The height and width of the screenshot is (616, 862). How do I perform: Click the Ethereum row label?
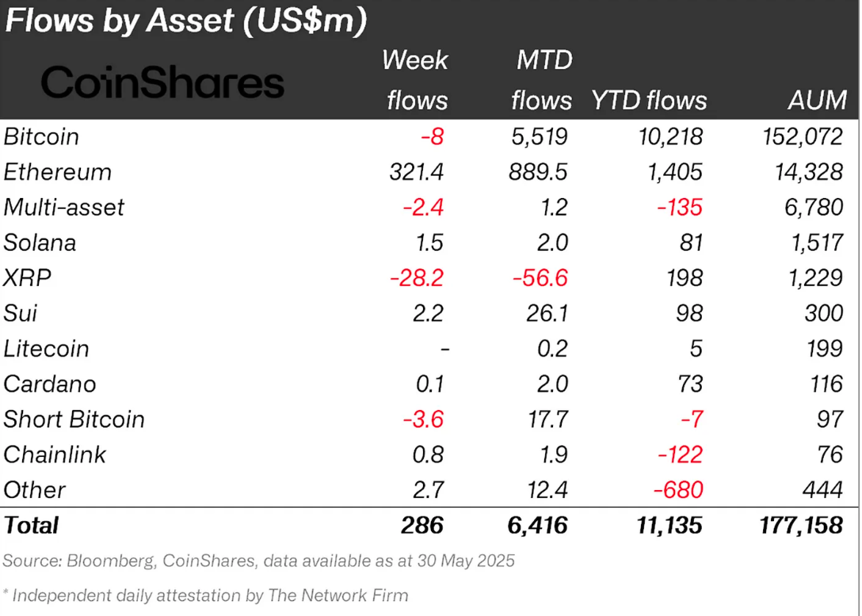(58, 172)
